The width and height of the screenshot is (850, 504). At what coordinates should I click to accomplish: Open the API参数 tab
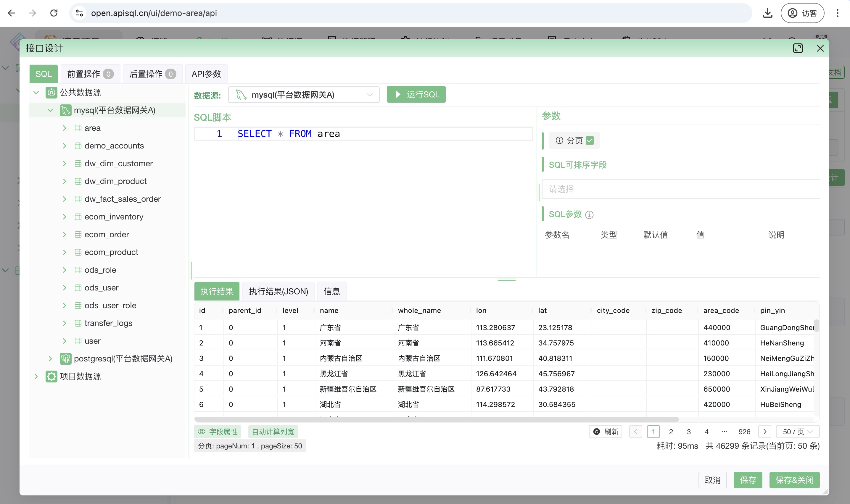206,74
